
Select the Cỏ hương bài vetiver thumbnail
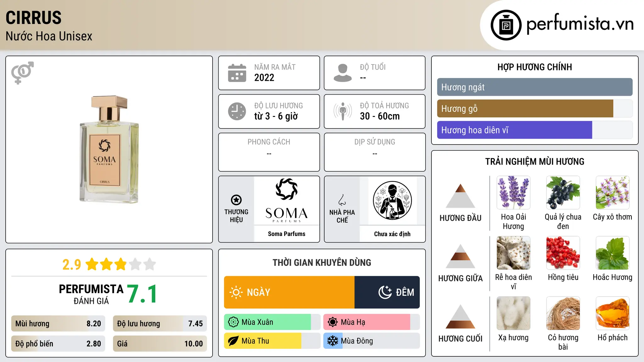coord(563,313)
